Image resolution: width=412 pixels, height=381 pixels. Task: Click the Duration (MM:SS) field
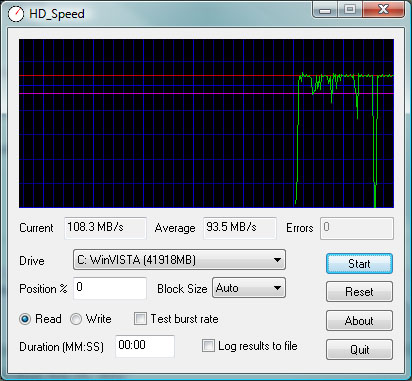click(145, 346)
